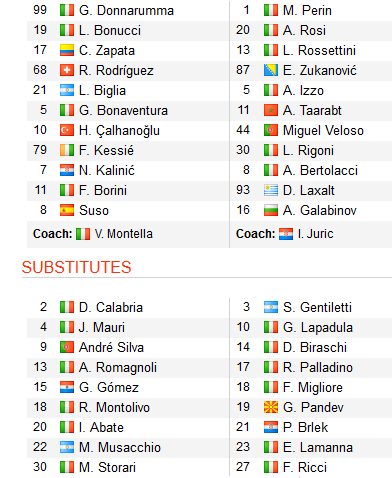The height and width of the screenshot is (478, 392).
Task: Open L. Bonucci player profile
Action: (x=110, y=31)
